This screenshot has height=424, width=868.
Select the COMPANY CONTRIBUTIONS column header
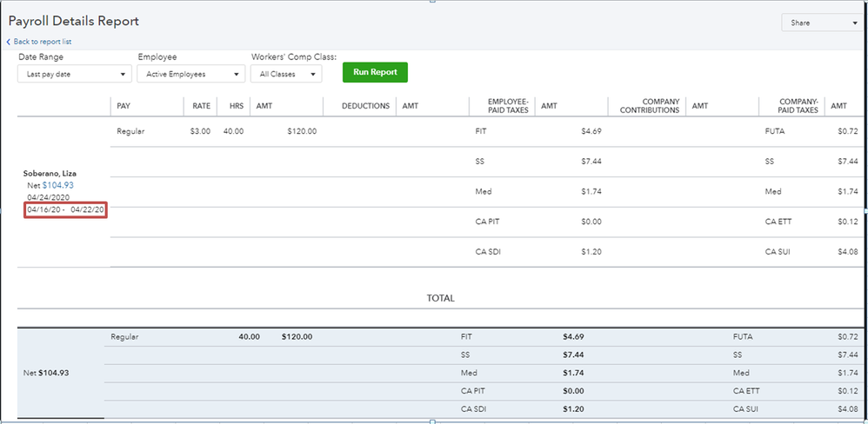649,106
